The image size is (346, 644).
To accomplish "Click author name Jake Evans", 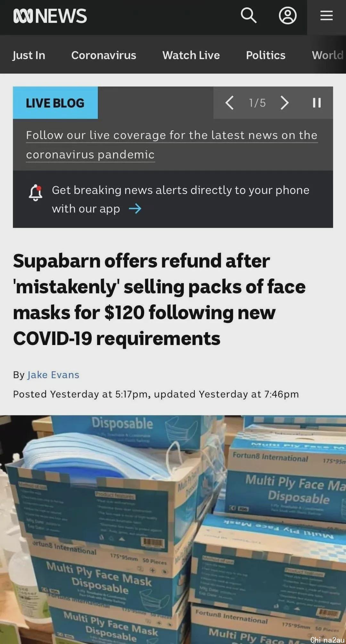I will tap(53, 375).
